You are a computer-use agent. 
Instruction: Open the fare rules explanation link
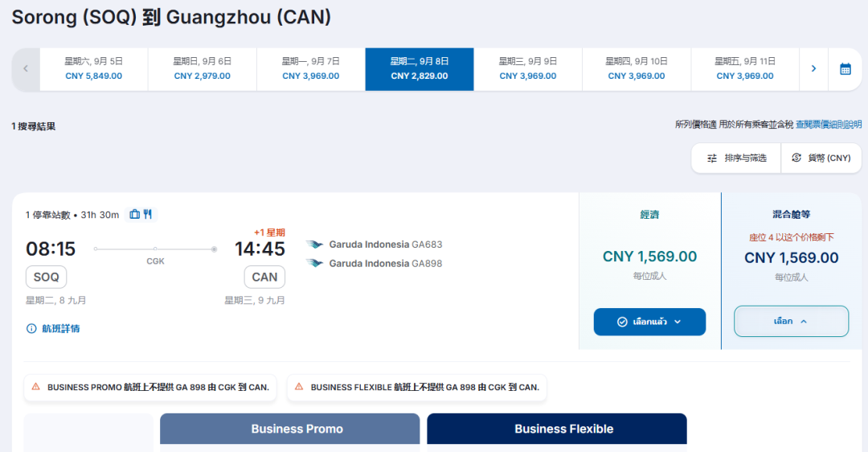pyautogui.click(x=828, y=125)
